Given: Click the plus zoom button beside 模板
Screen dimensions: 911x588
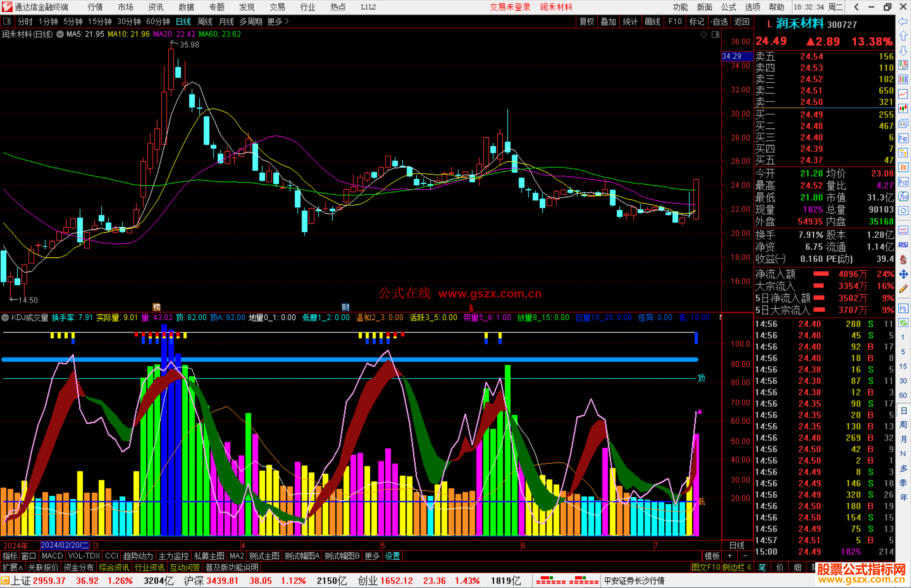Looking at the screenshot, I should (x=730, y=556).
